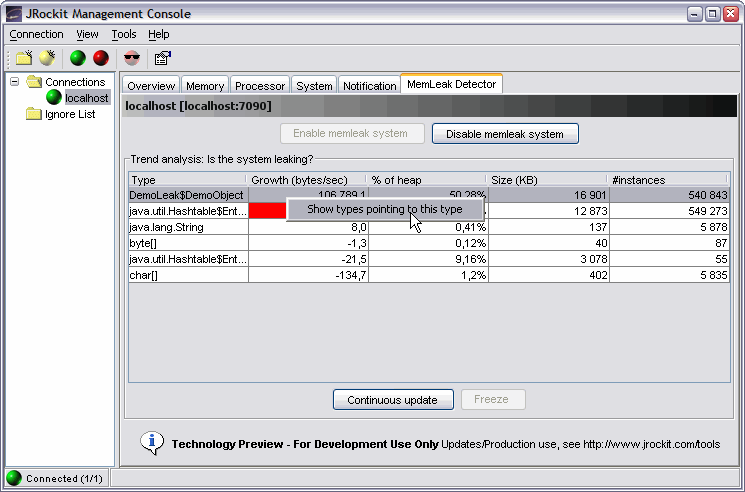Click the localhost [localhost:7090] header
This screenshot has width=745, height=492.
[x=198, y=106]
